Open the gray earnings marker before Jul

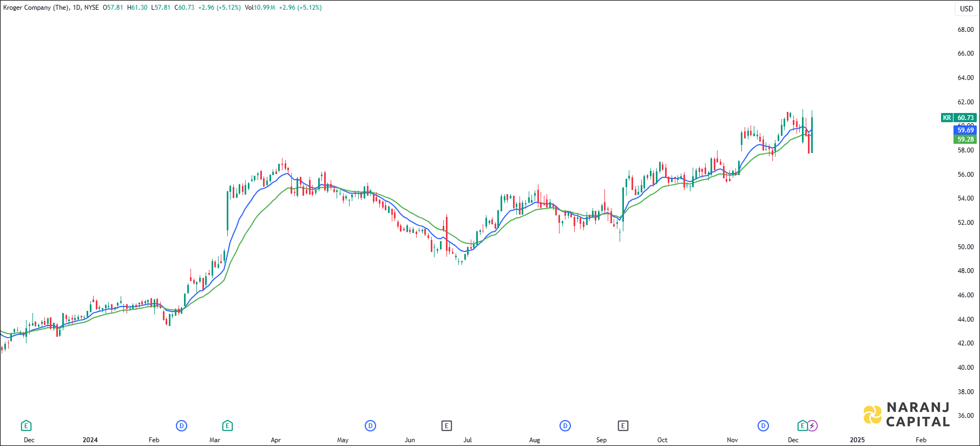[446, 426]
